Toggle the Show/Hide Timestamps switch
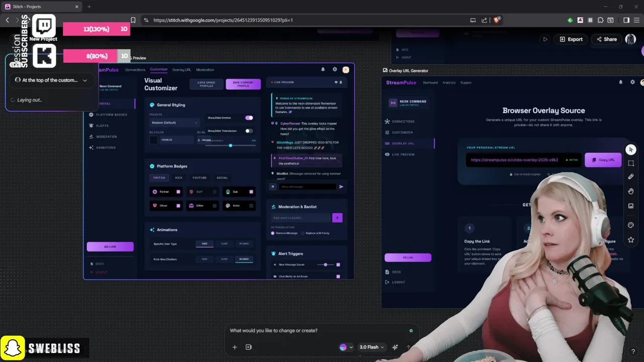Viewport: 644px width, 362px height. point(249,131)
